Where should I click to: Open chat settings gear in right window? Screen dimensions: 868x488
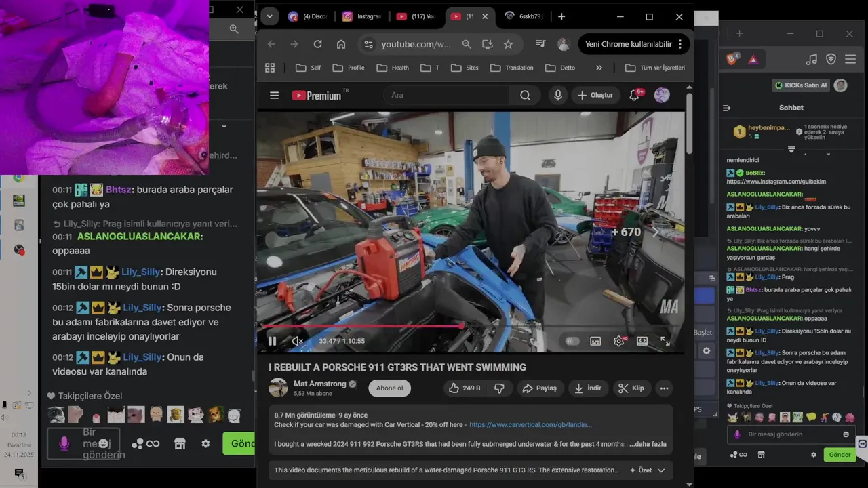click(x=814, y=455)
